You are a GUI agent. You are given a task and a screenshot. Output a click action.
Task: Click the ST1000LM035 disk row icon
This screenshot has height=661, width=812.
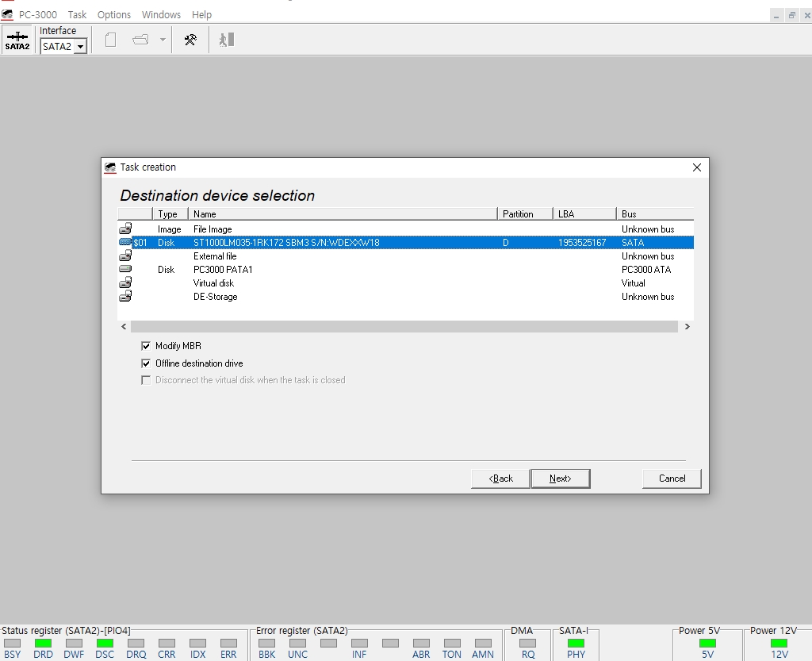coord(125,242)
